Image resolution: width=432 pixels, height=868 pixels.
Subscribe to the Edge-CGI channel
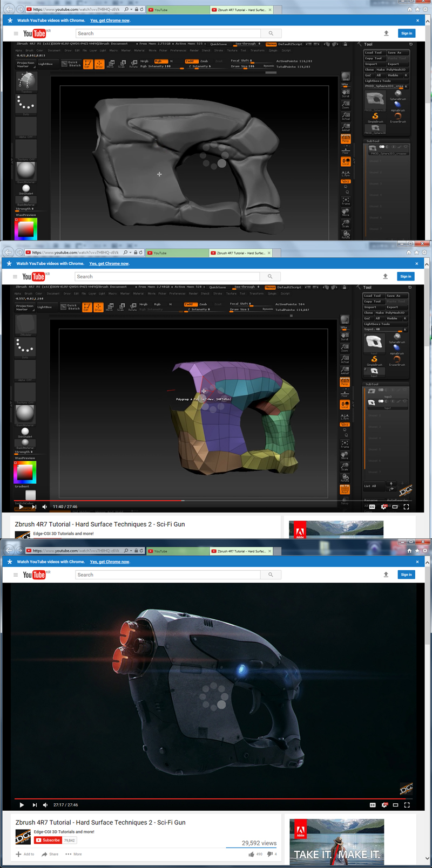point(48,840)
